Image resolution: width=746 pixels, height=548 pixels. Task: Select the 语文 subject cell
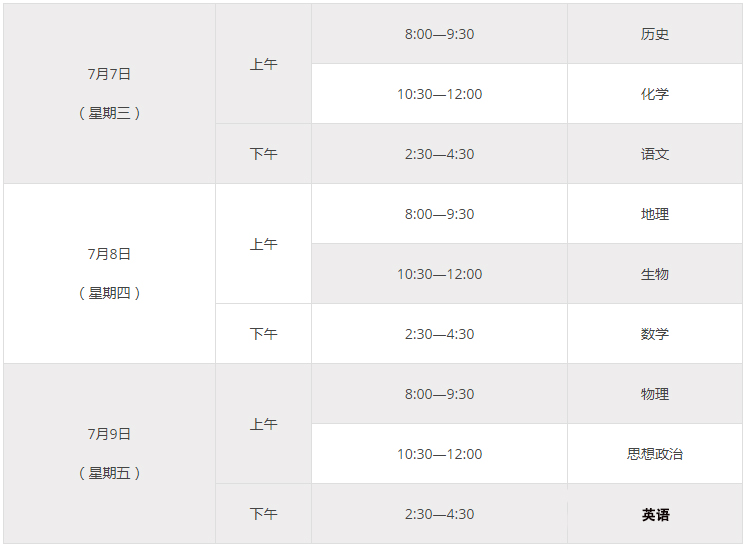coord(655,154)
